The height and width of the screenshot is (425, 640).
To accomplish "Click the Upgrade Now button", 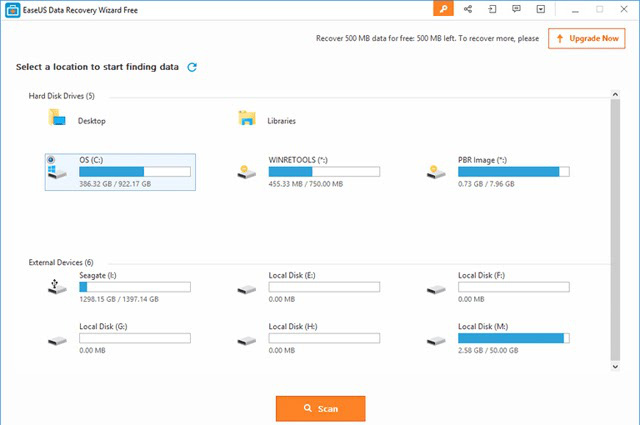I will (587, 38).
